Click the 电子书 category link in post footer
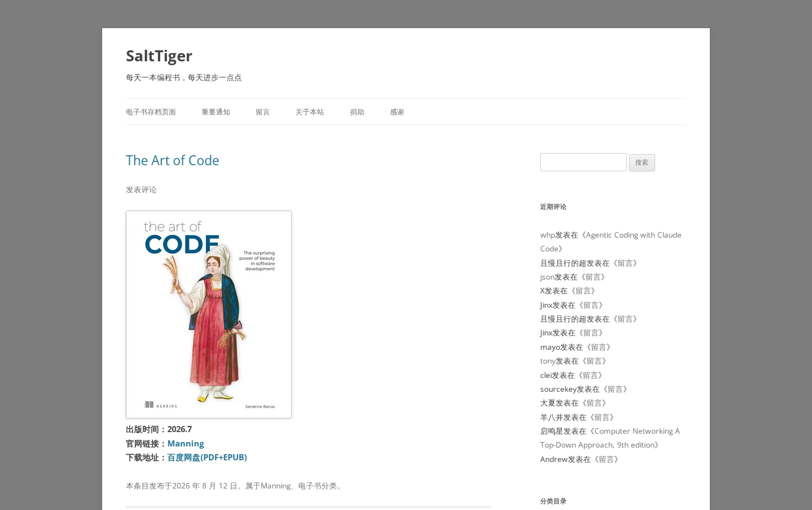This screenshot has width=812, height=510. [309, 486]
